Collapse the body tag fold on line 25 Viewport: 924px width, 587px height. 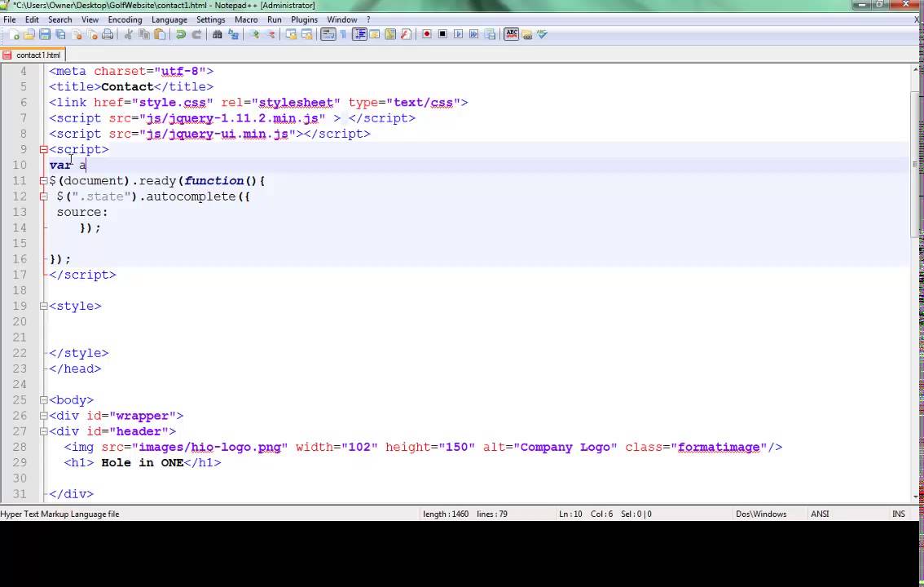click(44, 400)
